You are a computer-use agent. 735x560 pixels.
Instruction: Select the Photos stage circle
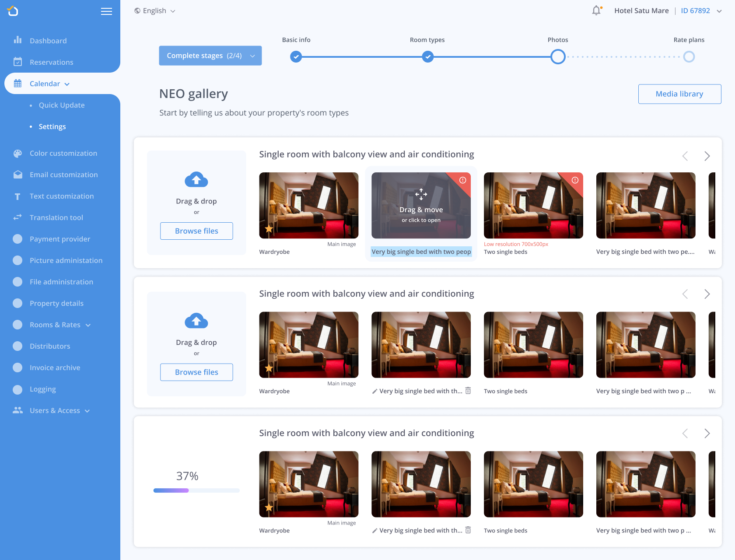558,57
